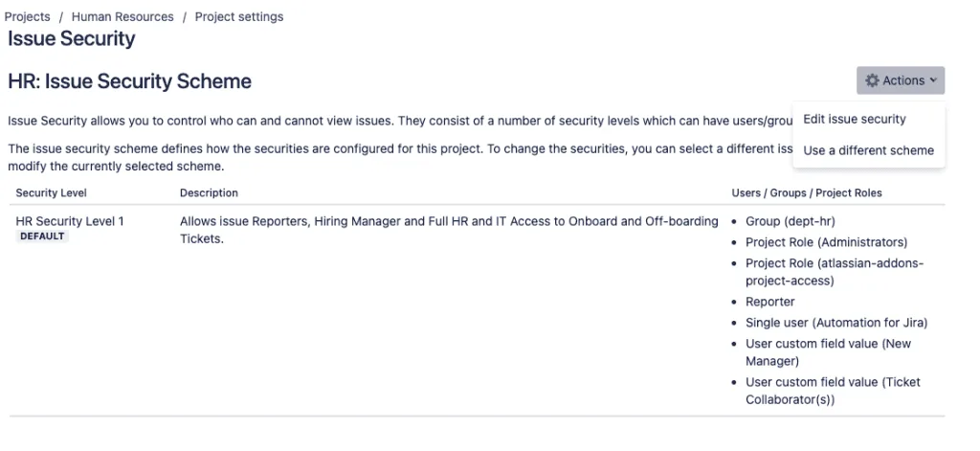Click the Description column header

point(209,192)
